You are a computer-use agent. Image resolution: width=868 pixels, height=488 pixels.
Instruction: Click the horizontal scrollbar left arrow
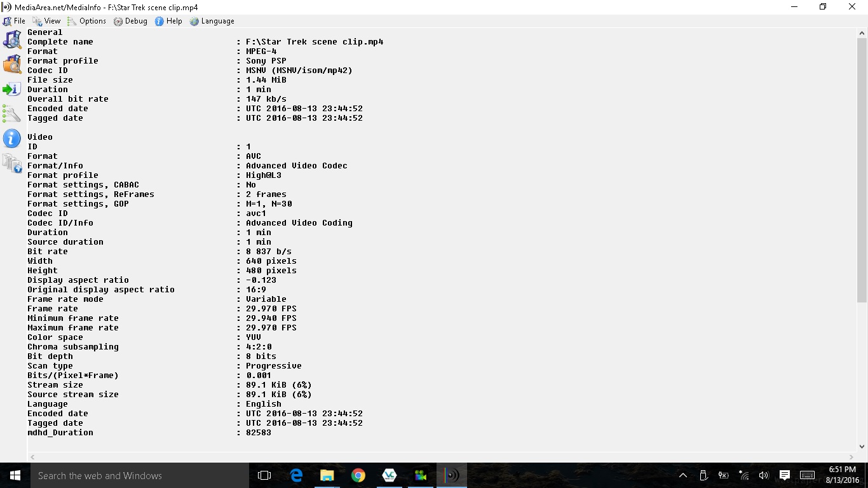[33, 457]
